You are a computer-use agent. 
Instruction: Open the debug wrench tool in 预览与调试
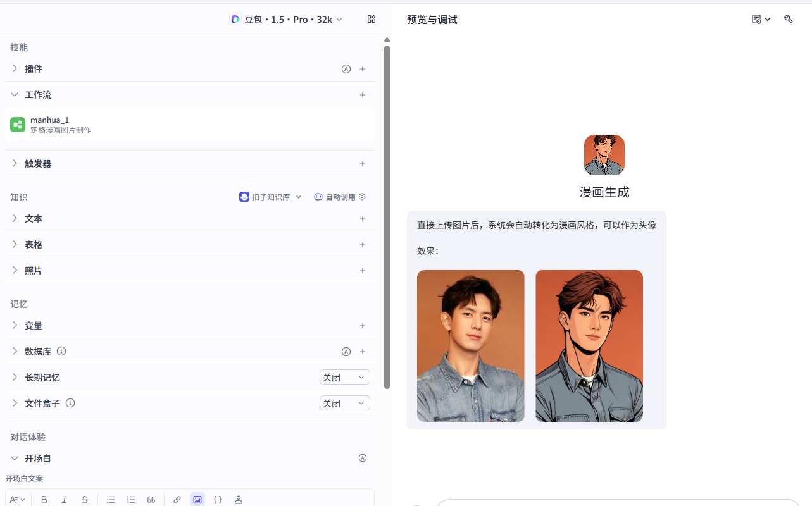(x=789, y=19)
